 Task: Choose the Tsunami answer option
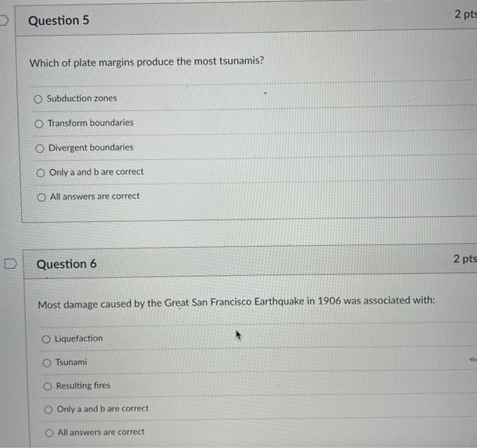coord(47,363)
